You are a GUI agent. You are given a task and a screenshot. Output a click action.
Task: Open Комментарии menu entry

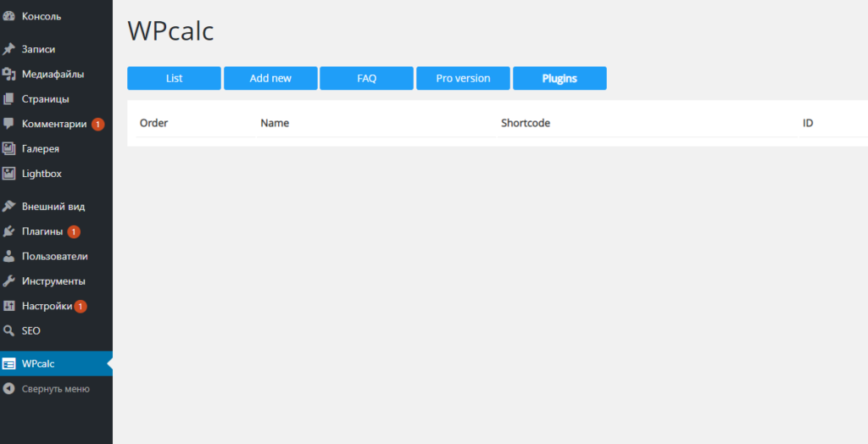[56, 124]
